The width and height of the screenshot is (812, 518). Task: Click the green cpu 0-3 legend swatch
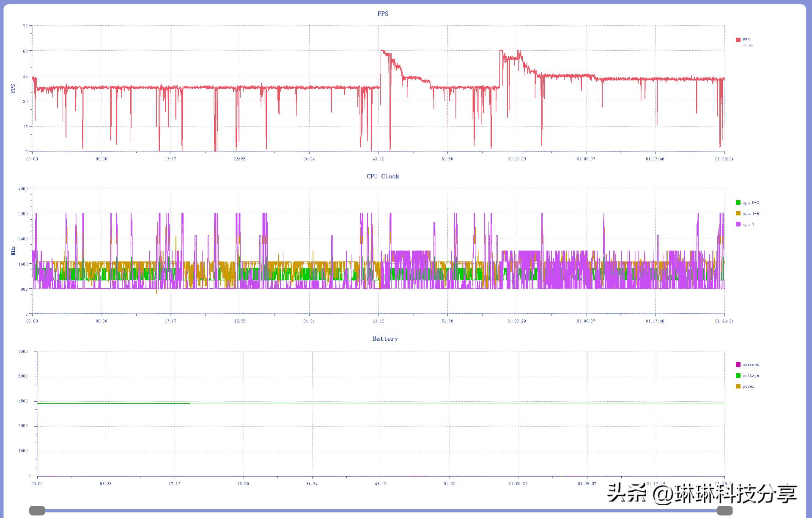738,203
